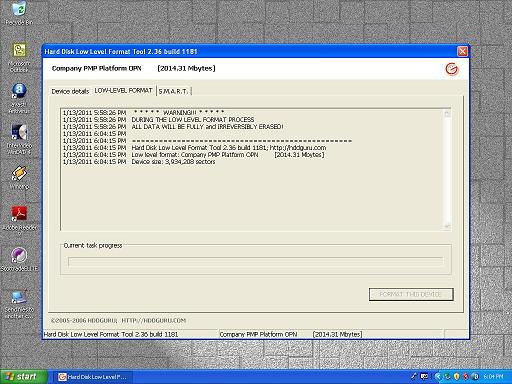Open avast! Antivirus desktop shortcut
The width and height of the screenshot is (512, 384).
click(x=19, y=98)
